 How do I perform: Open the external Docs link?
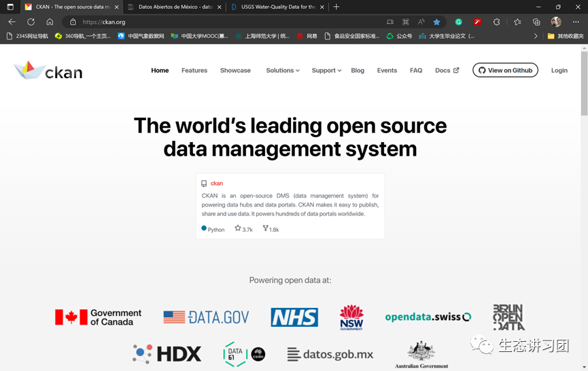(447, 71)
